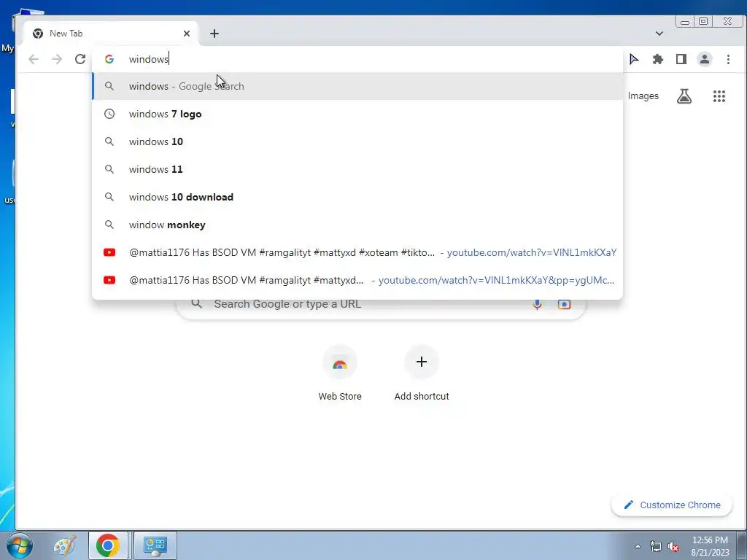Open the Search Labs flask icon
The height and width of the screenshot is (560, 747).
point(684,96)
